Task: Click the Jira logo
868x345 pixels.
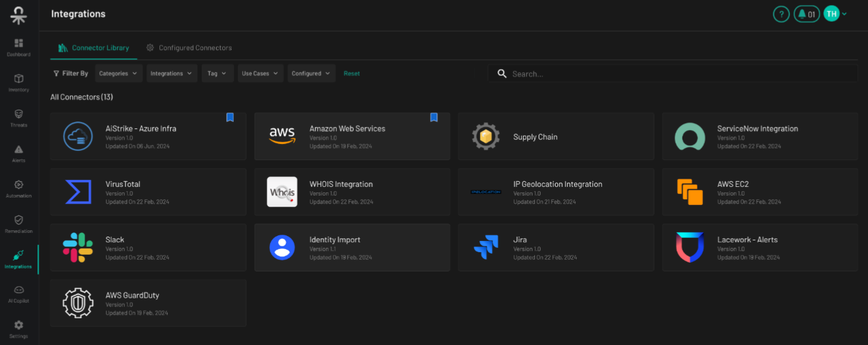Action: (x=486, y=247)
